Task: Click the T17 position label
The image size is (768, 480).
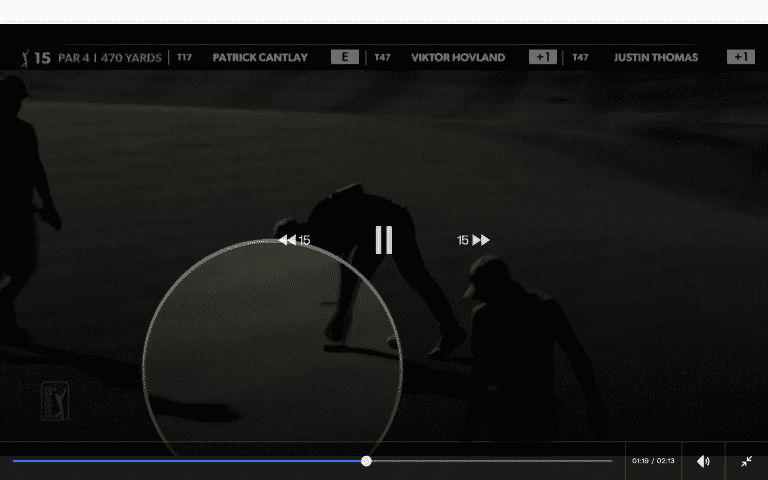Action: tap(184, 57)
